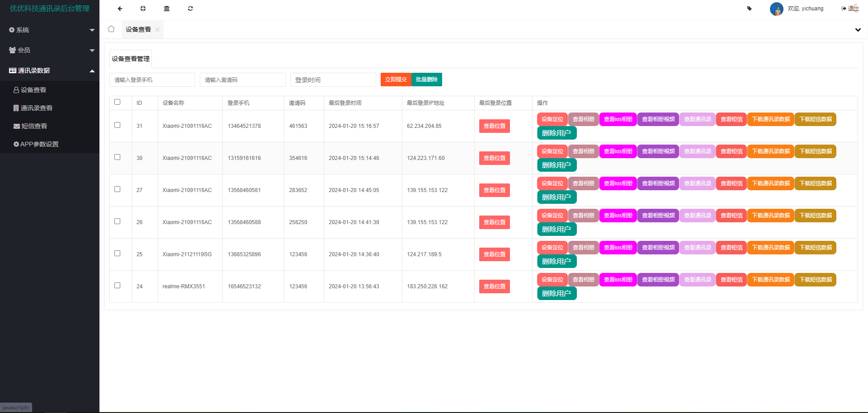Click the back arrow icon in top toolbar
868x413 pixels.
point(120,9)
